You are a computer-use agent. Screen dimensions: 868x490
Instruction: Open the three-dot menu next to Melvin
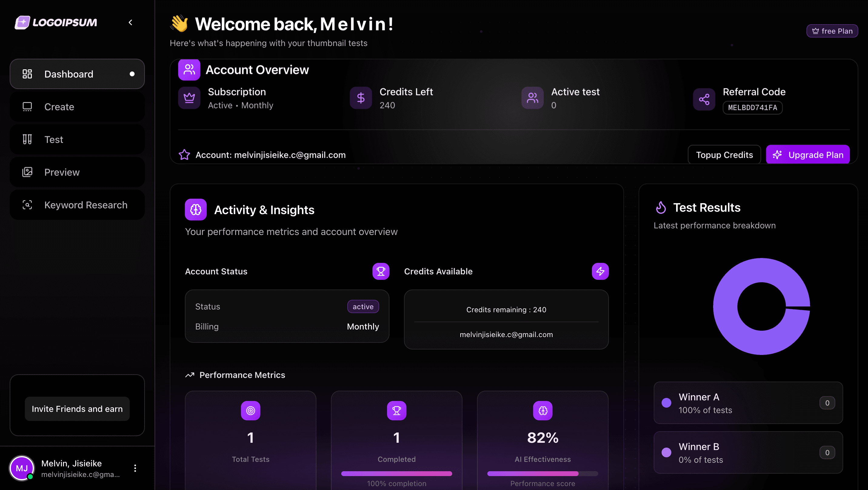click(x=135, y=468)
